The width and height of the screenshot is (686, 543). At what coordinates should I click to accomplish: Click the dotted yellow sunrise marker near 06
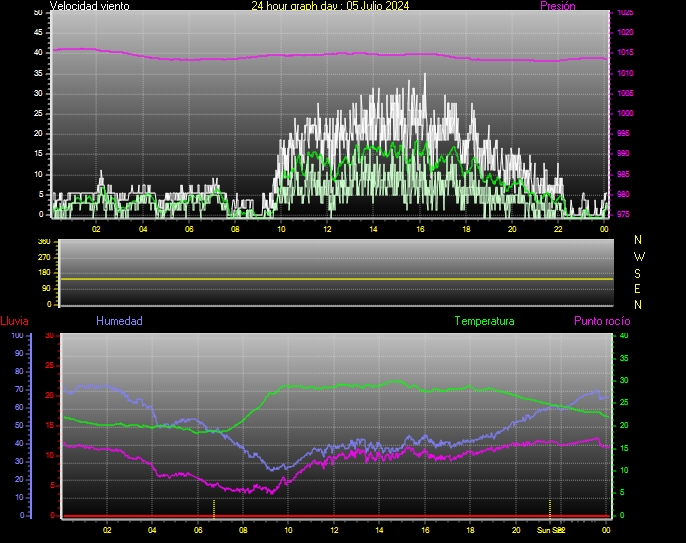pyautogui.click(x=214, y=509)
